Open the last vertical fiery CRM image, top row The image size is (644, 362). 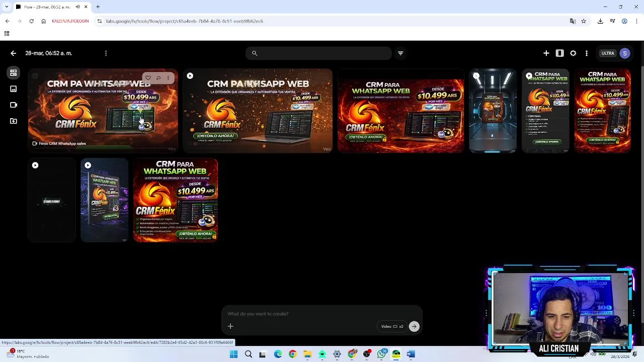coord(603,111)
